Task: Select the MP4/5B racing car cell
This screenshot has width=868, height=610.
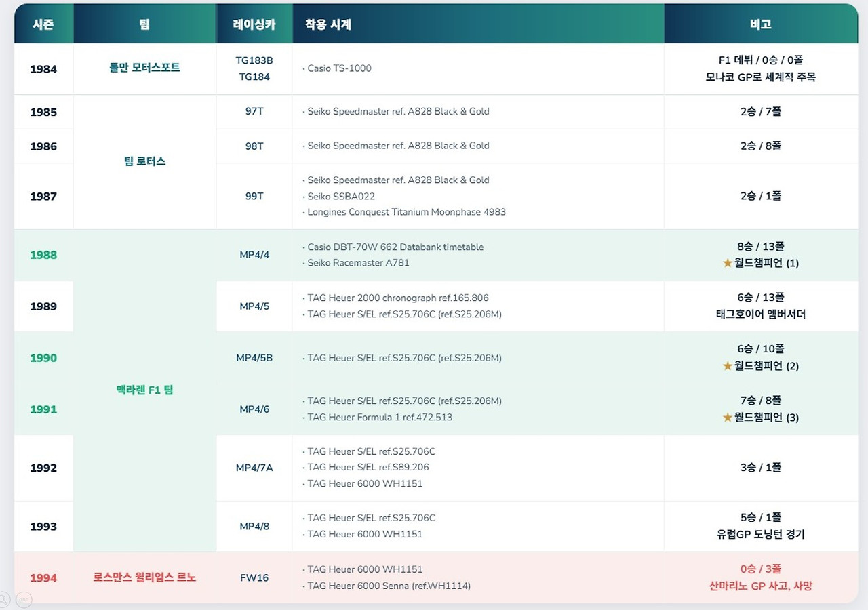Action: pyautogui.click(x=254, y=358)
